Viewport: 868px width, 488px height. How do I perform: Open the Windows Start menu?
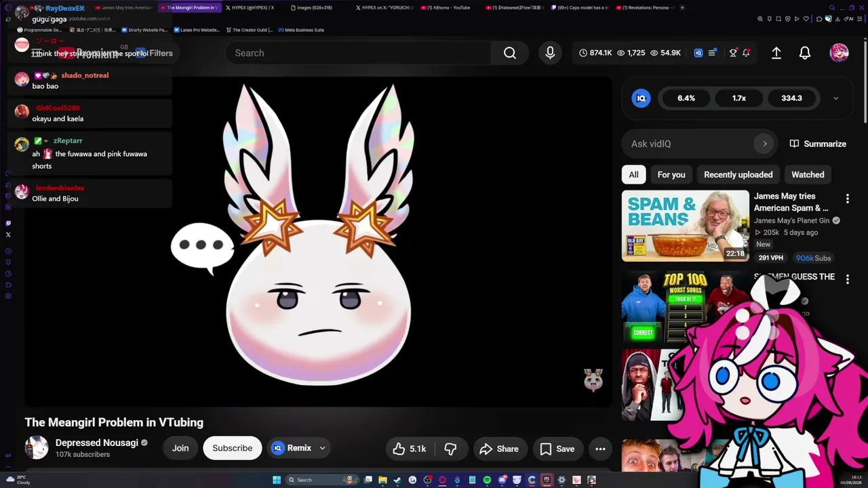[277, 480]
